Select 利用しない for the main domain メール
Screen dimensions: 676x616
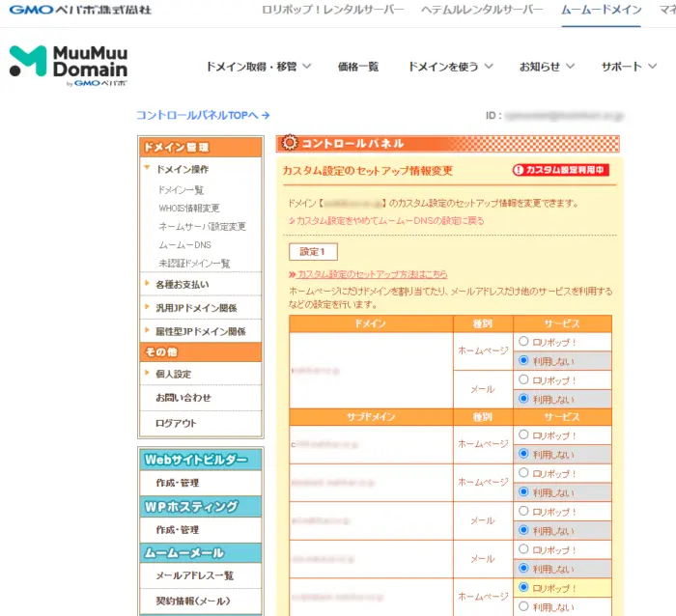coord(524,398)
